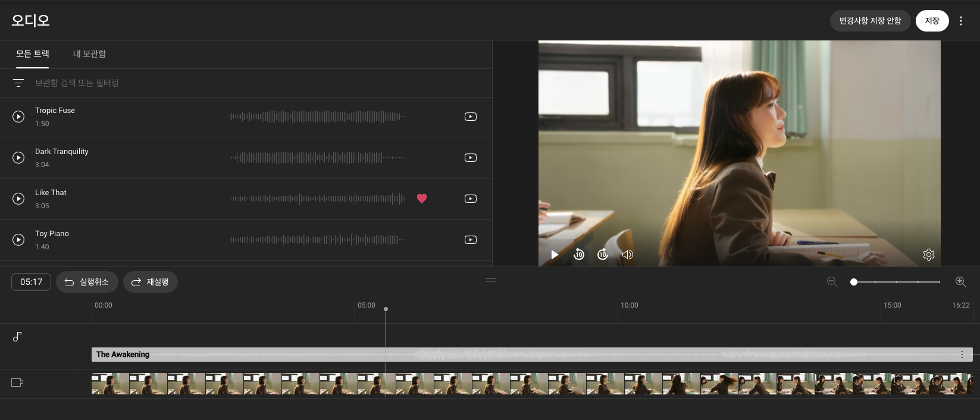Image resolution: width=980 pixels, height=420 pixels.
Task: Play preview of Tropic Fuse track
Action: click(x=18, y=117)
